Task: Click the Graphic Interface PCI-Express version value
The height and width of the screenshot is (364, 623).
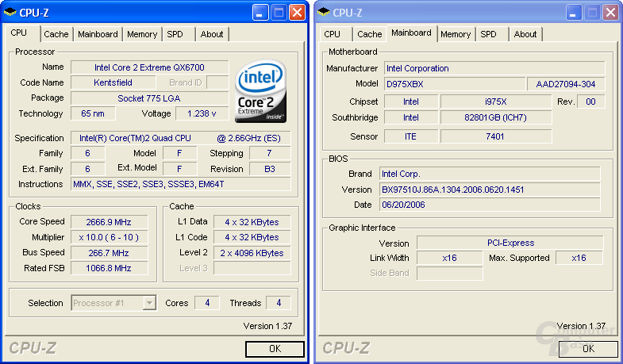Action: [510, 243]
